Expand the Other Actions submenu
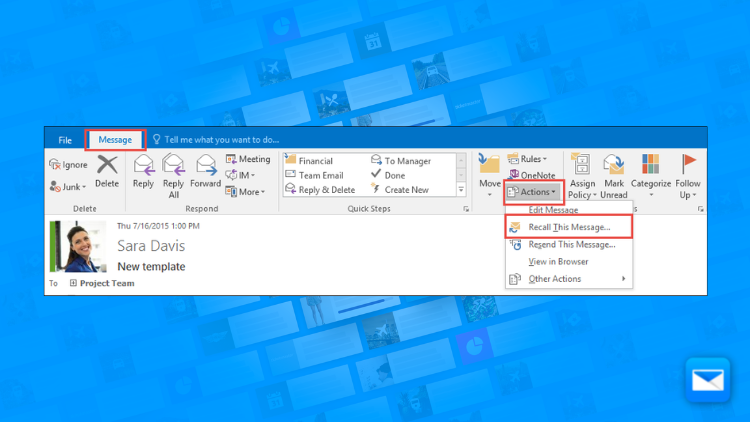The height and width of the screenshot is (422, 750). tap(569, 279)
